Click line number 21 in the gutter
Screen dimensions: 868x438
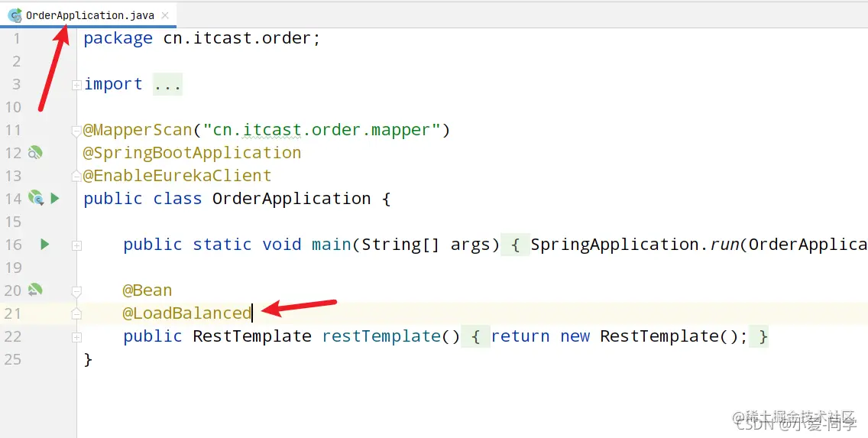click(12, 313)
